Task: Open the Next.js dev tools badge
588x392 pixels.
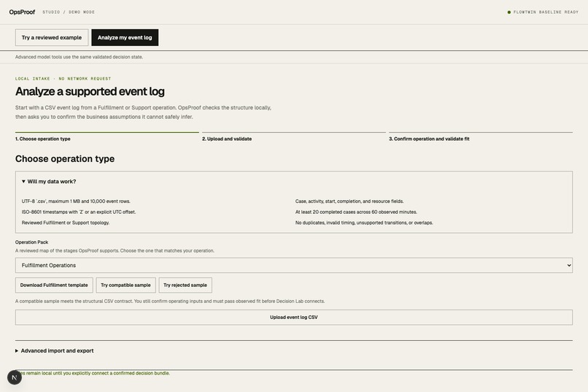Action: click(15, 377)
